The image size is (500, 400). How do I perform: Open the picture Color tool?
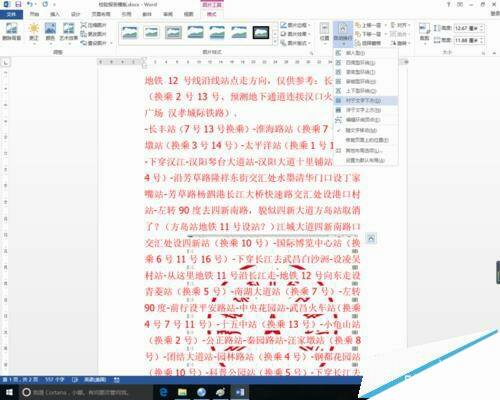coord(50,32)
